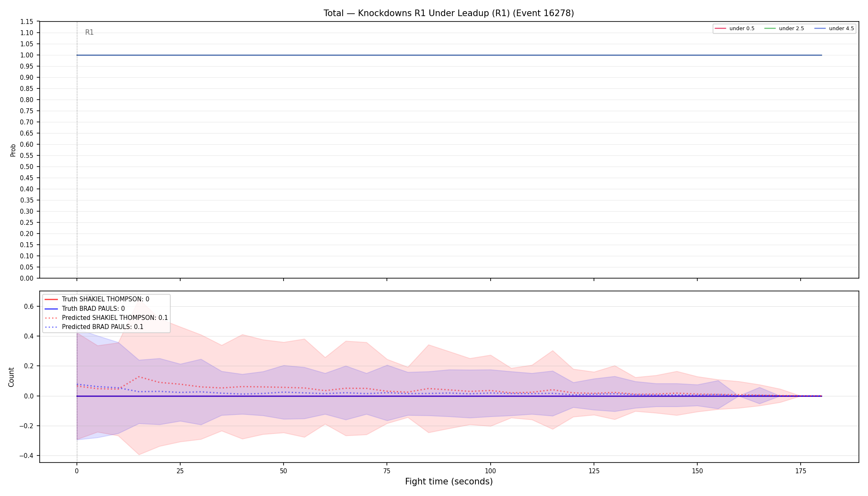Click the 0.2 tick on the Count axis
The height and width of the screenshot is (496, 868).
[29, 366]
